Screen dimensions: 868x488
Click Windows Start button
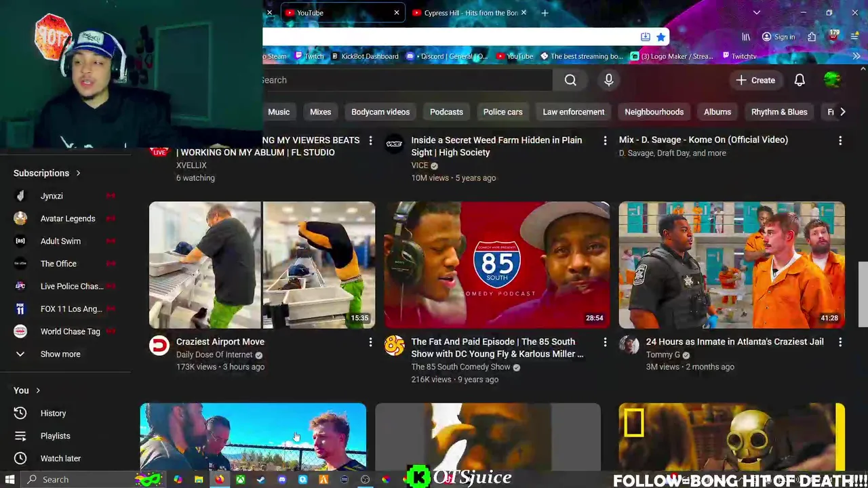click(10, 480)
